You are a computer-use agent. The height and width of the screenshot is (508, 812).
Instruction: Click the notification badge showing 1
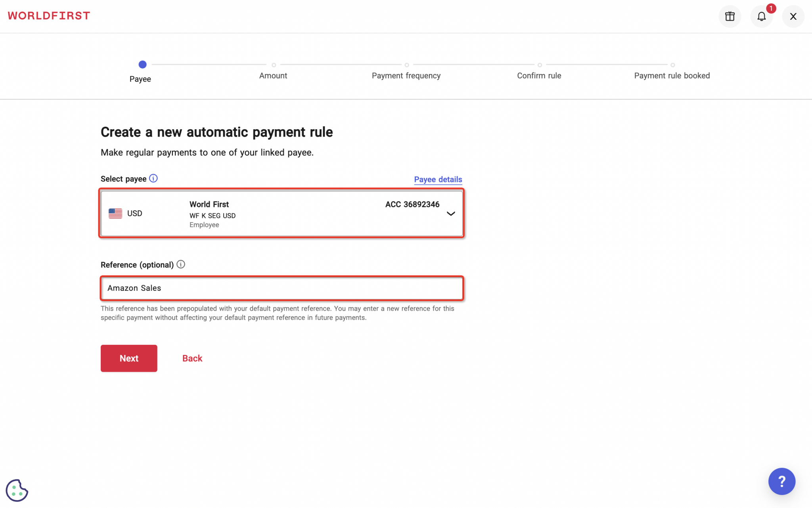point(770,8)
